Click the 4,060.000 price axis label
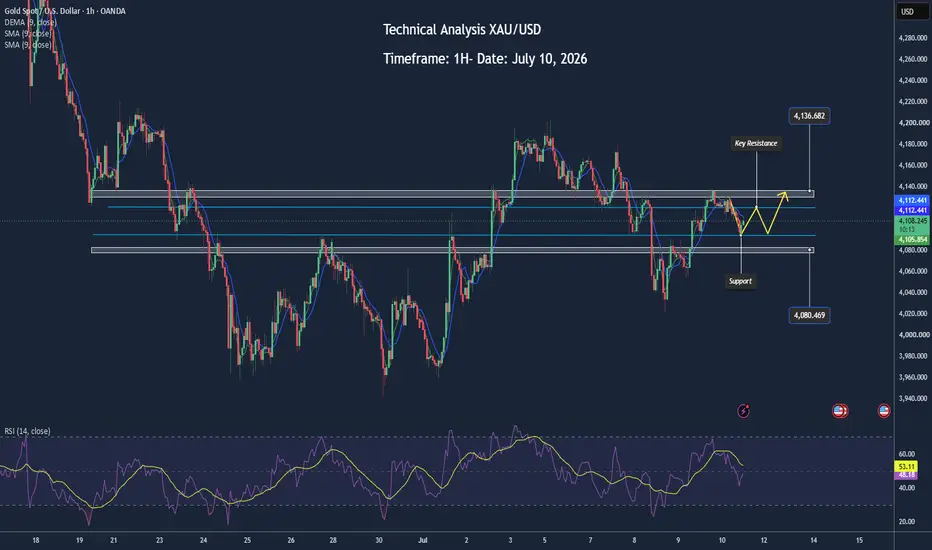 click(913, 271)
